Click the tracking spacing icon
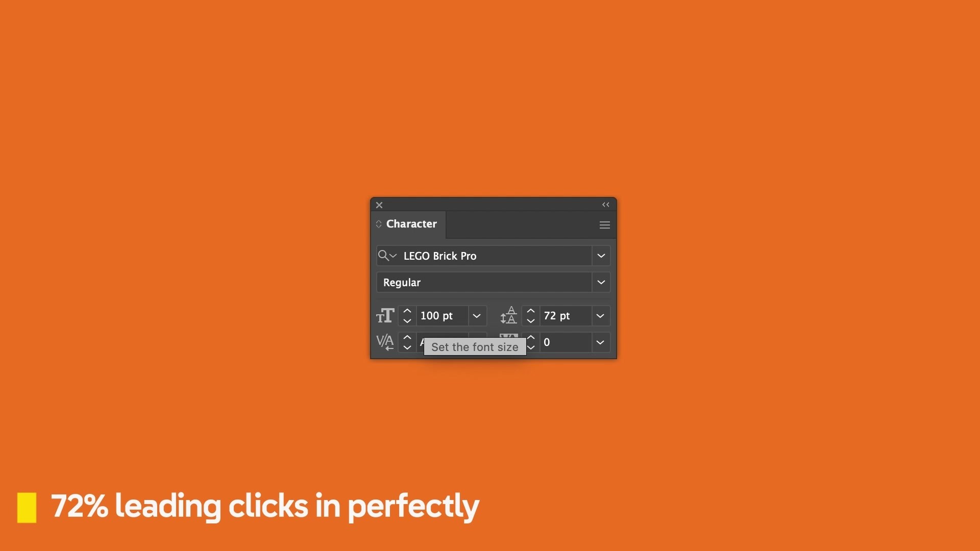The image size is (980, 551). 508,342
